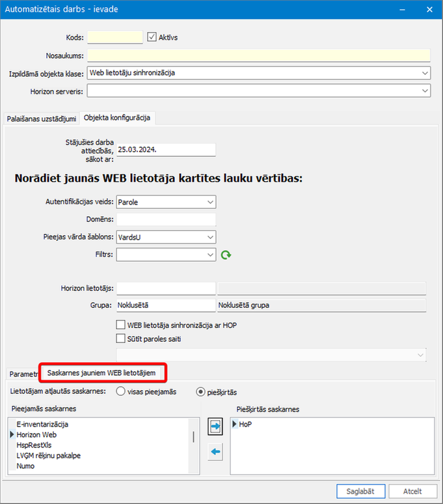Click the green refresh icon beside Filtrs
This screenshot has width=443, height=504.
(x=226, y=255)
